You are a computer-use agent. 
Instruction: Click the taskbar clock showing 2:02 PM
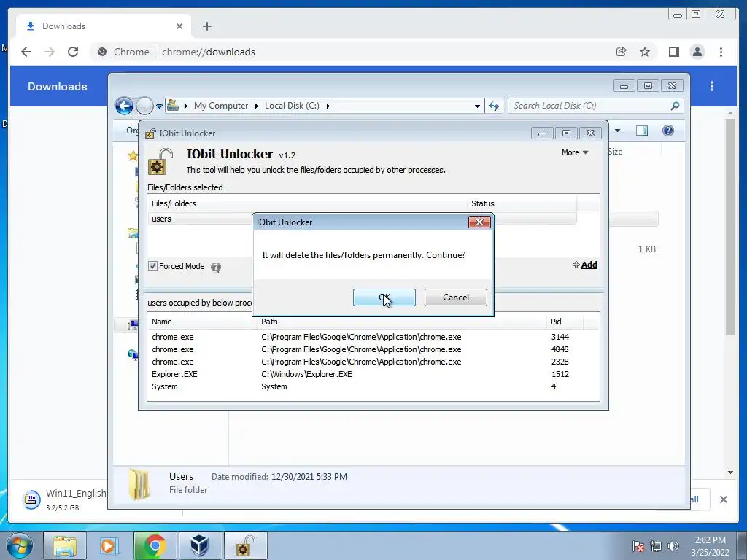[710, 546]
